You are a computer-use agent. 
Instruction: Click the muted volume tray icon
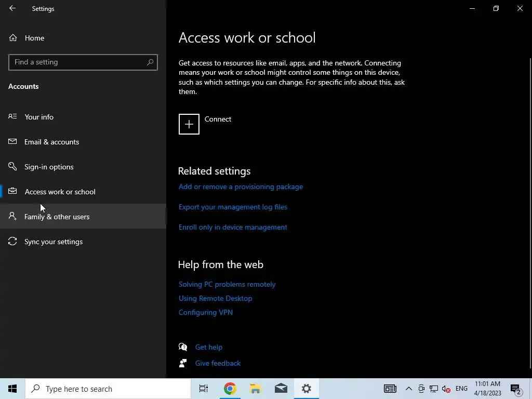pyautogui.click(x=446, y=389)
